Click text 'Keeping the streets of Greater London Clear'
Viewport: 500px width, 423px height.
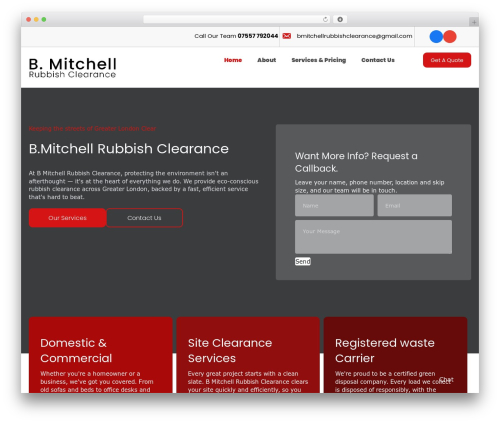tap(92, 129)
